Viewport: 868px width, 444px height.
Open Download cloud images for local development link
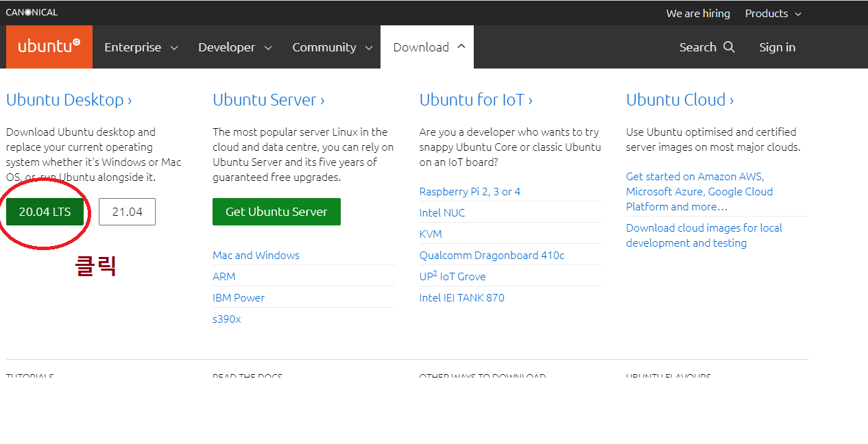(x=704, y=235)
